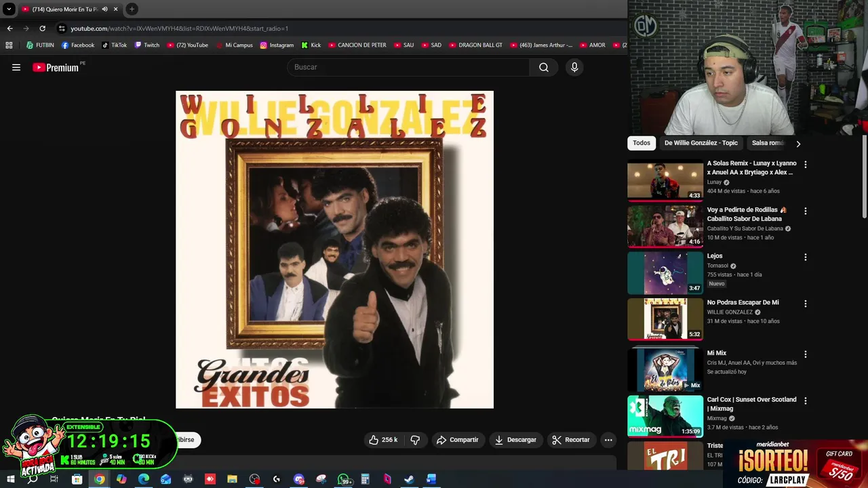Open the AMOR bookmark
The height and width of the screenshot is (488, 868).
pos(592,45)
